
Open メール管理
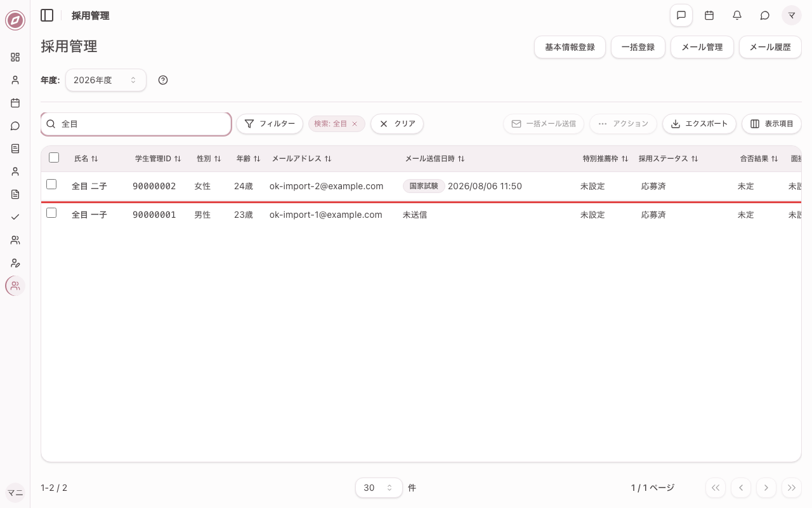pos(702,47)
